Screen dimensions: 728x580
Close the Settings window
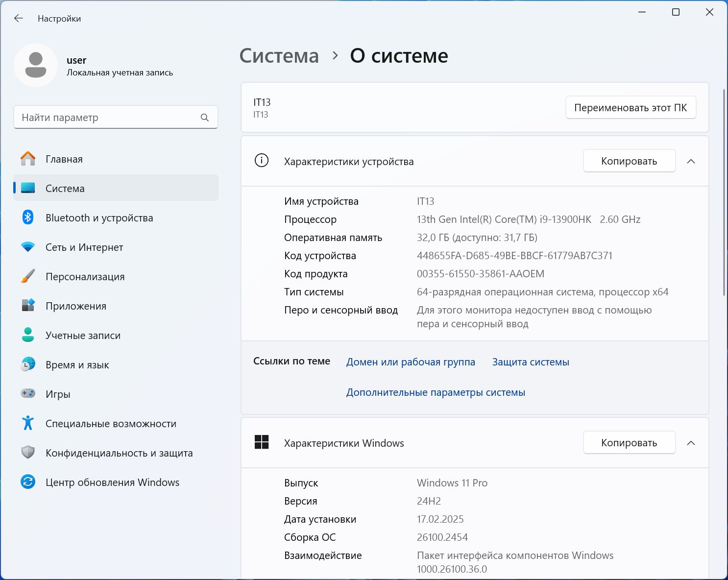(x=709, y=12)
